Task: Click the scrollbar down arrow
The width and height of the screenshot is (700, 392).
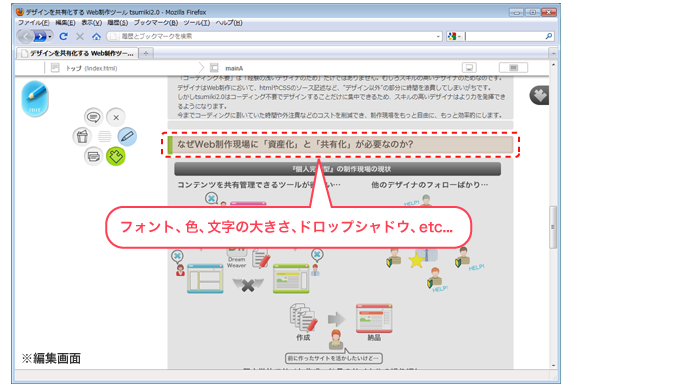Action: click(x=553, y=365)
